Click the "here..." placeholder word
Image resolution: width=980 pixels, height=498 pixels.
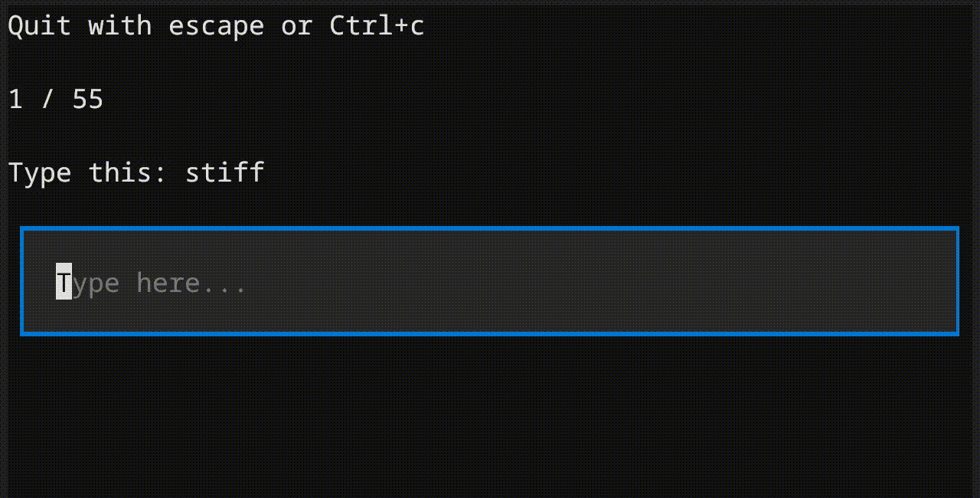(191, 283)
